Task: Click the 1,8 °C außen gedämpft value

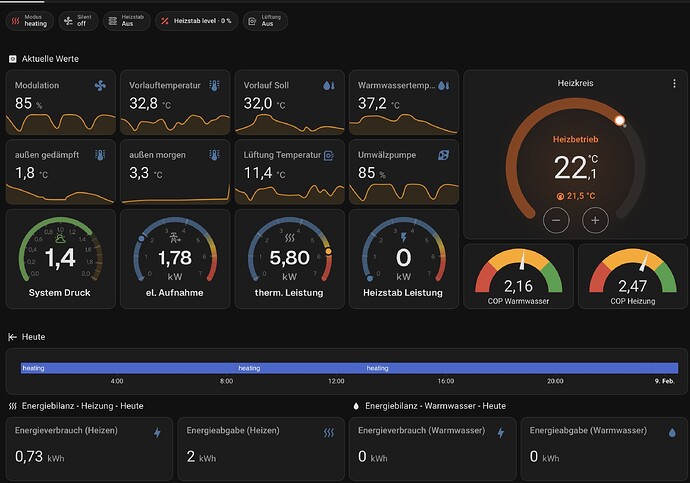Action: pyautogui.click(x=31, y=173)
